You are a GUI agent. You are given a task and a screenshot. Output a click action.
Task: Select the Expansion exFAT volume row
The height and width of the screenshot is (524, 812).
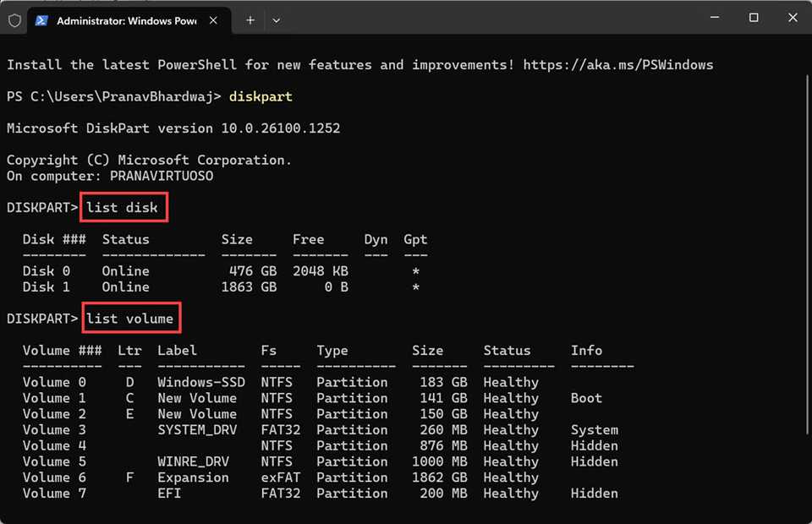click(x=193, y=478)
